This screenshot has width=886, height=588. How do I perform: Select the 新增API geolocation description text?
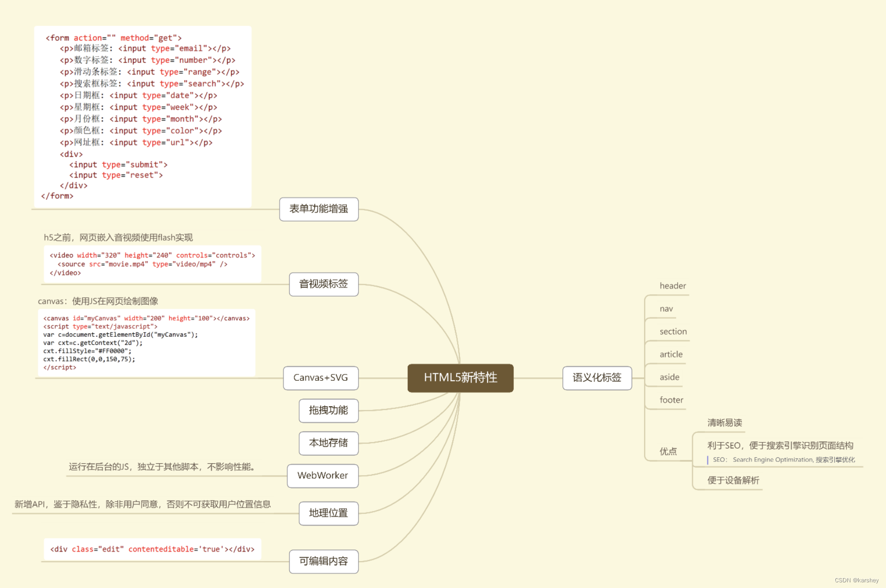[x=143, y=504]
